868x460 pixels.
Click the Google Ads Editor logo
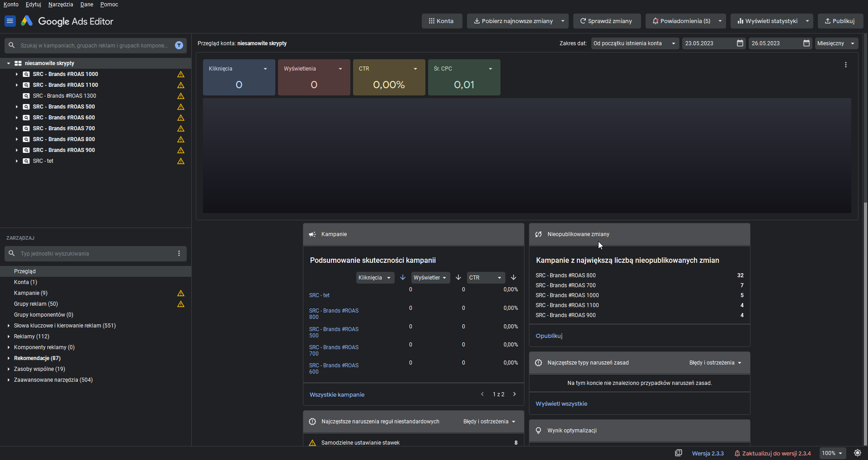[27, 21]
